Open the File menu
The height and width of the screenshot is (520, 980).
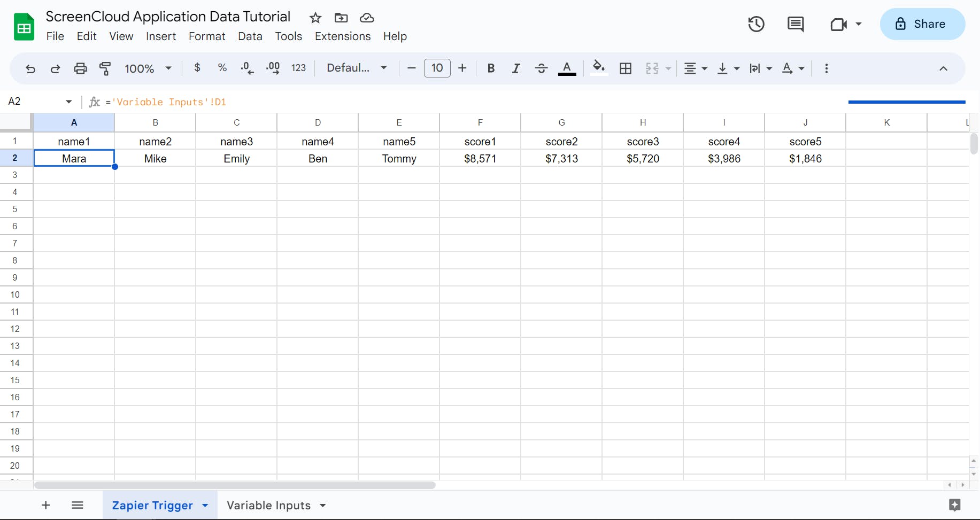pos(55,36)
